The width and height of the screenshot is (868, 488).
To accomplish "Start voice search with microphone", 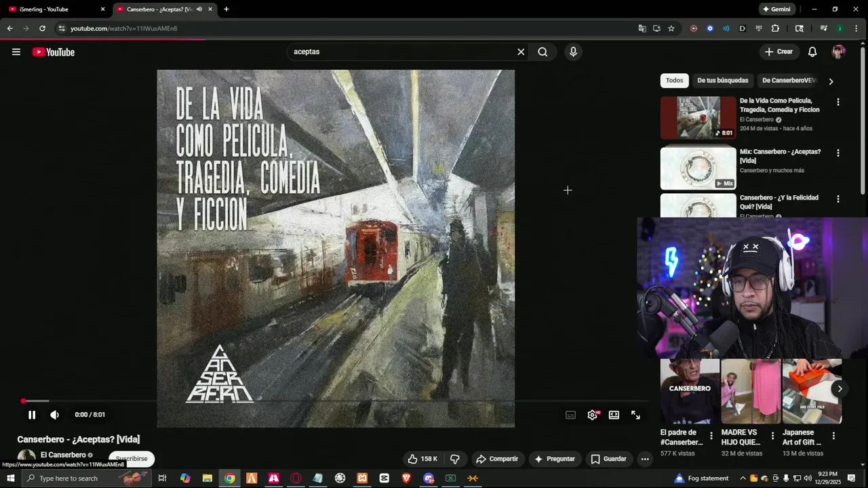I will coord(573,52).
